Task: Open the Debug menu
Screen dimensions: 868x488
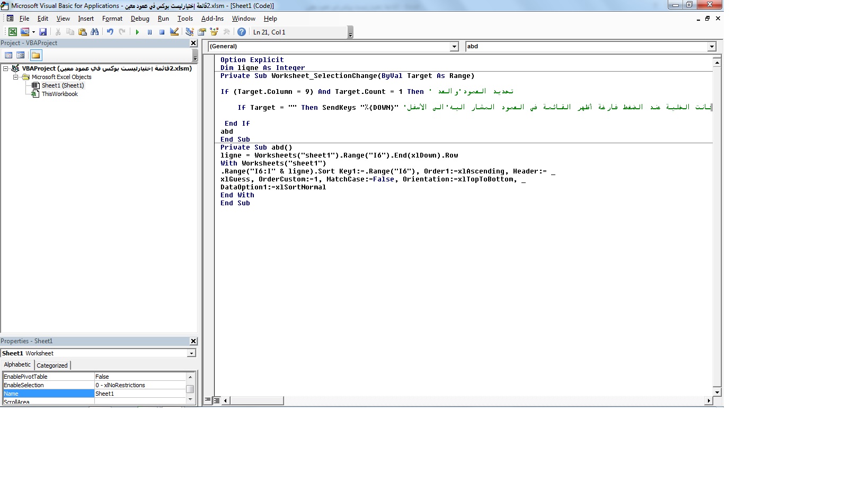Action: click(140, 19)
